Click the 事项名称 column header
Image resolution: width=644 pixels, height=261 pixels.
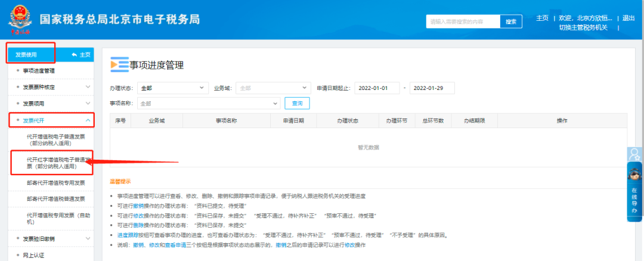point(227,120)
